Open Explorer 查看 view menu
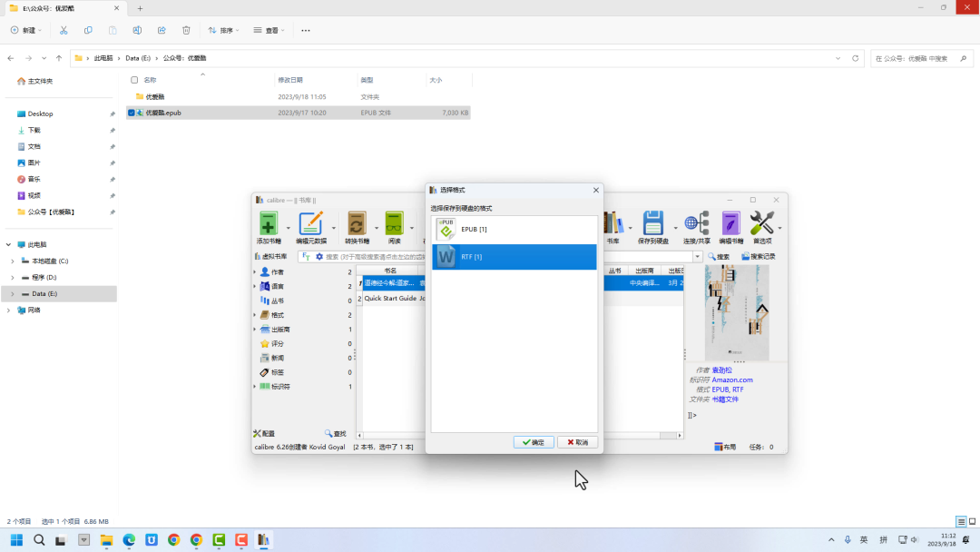980x552 pixels. tap(269, 30)
